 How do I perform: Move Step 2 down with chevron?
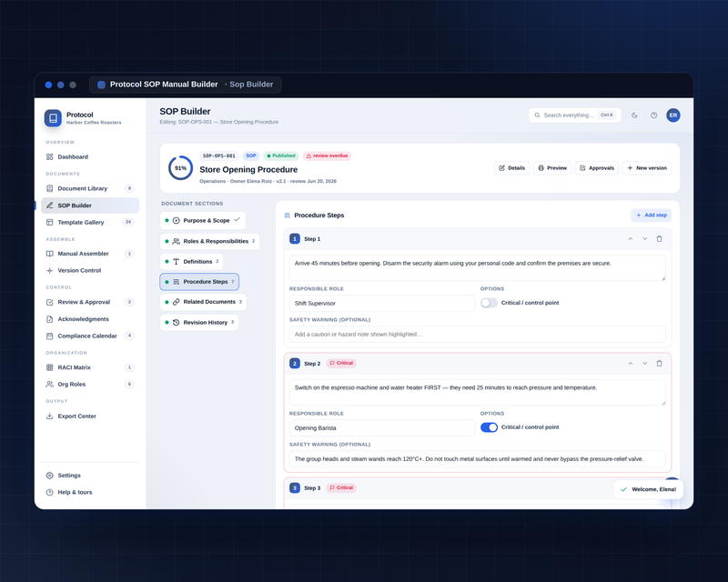click(645, 364)
